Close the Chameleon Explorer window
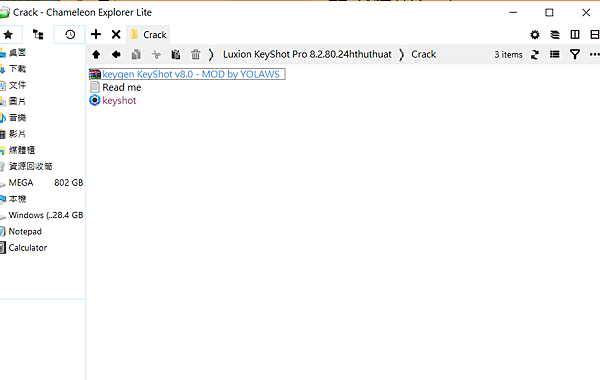The height and width of the screenshot is (380, 600). (586, 12)
